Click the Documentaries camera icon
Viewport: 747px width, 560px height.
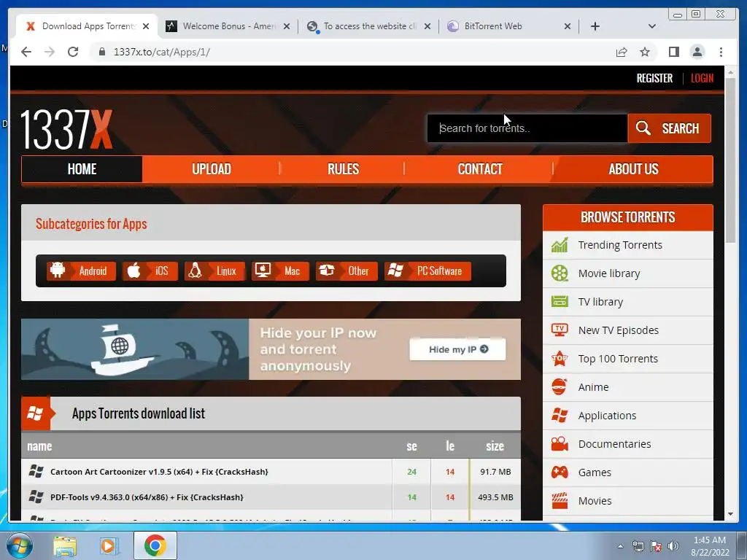point(560,444)
